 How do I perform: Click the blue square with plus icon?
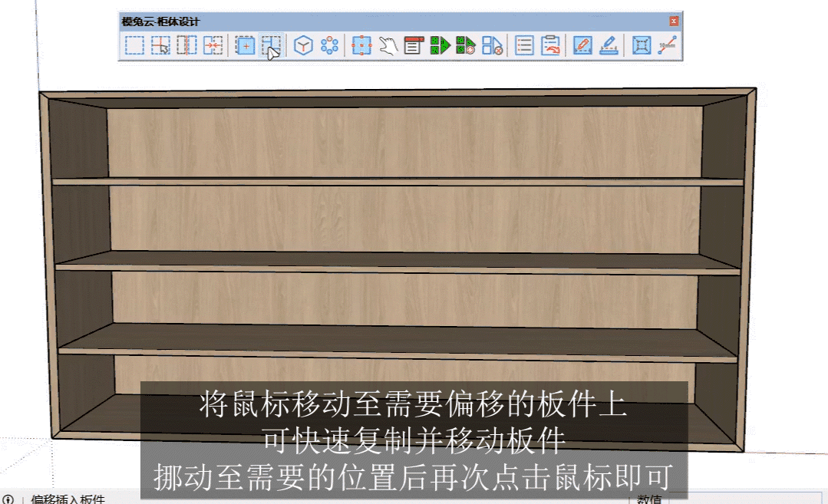pos(245,46)
